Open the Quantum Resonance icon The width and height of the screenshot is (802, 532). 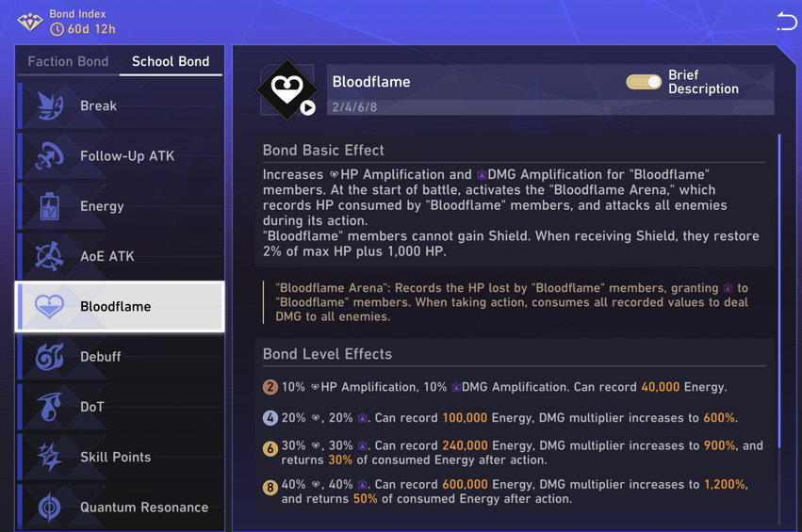click(x=49, y=507)
